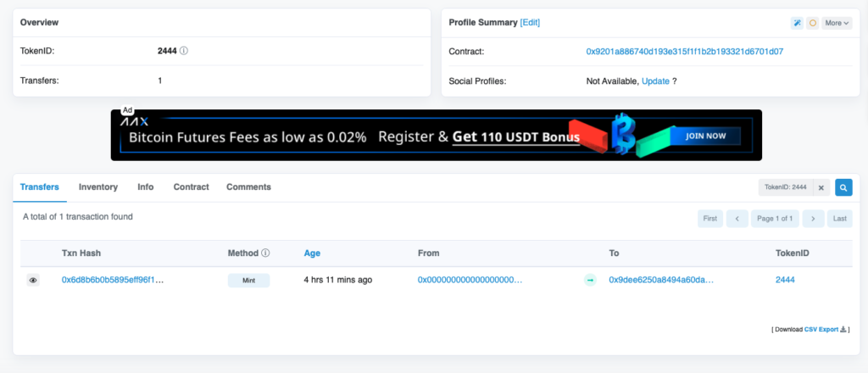Open the To address 0x9dee6250a8494a60da…
This screenshot has width=868, height=373.
[661, 280]
